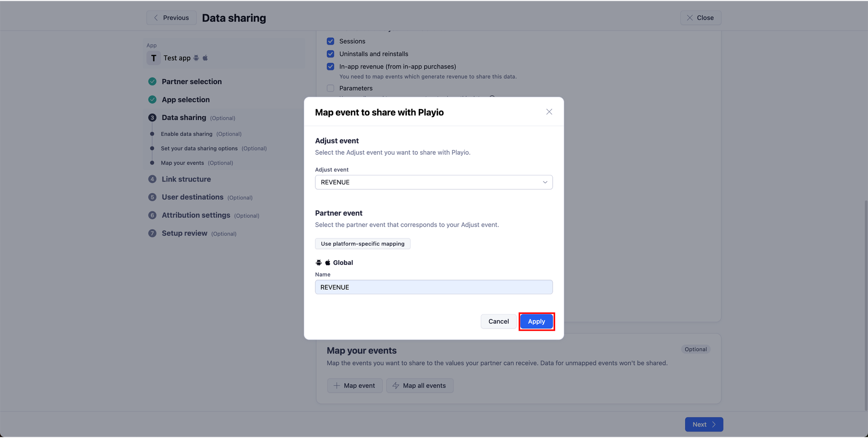Screen dimensions: 868x438
Task: Close the Data sharing setup
Action: (x=701, y=18)
